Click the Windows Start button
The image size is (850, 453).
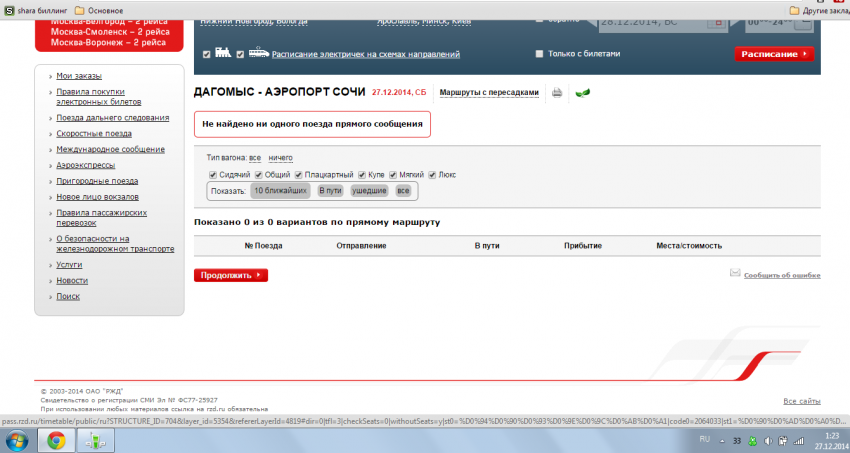tap(16, 440)
